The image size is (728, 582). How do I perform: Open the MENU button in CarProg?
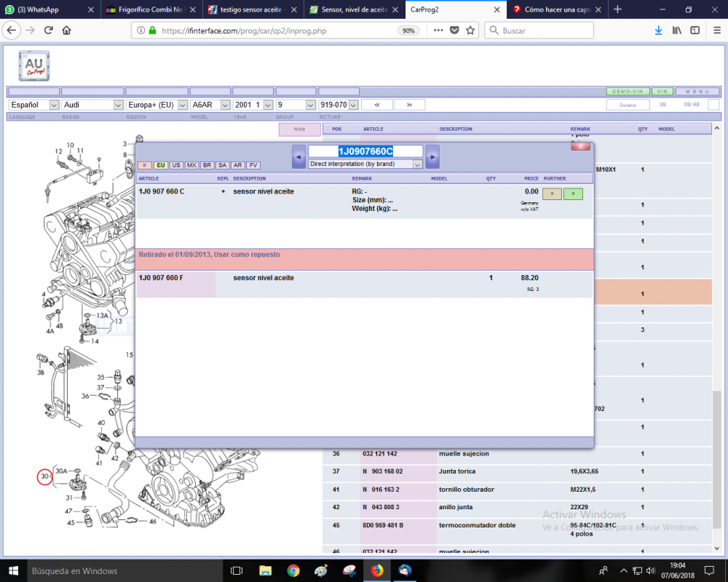point(697,92)
